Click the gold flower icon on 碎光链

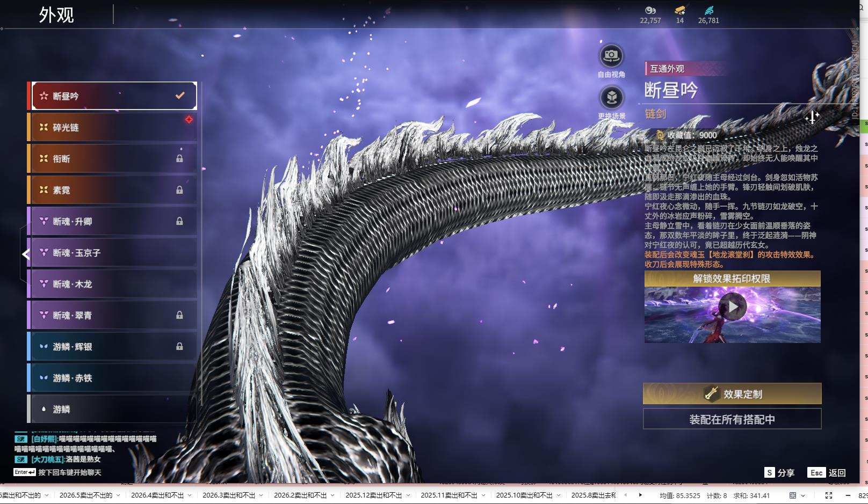[x=44, y=127]
